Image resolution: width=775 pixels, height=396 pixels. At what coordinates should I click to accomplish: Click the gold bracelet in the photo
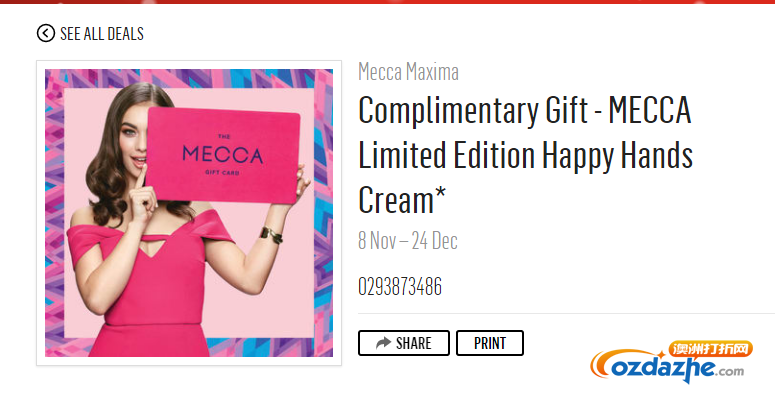(271, 234)
